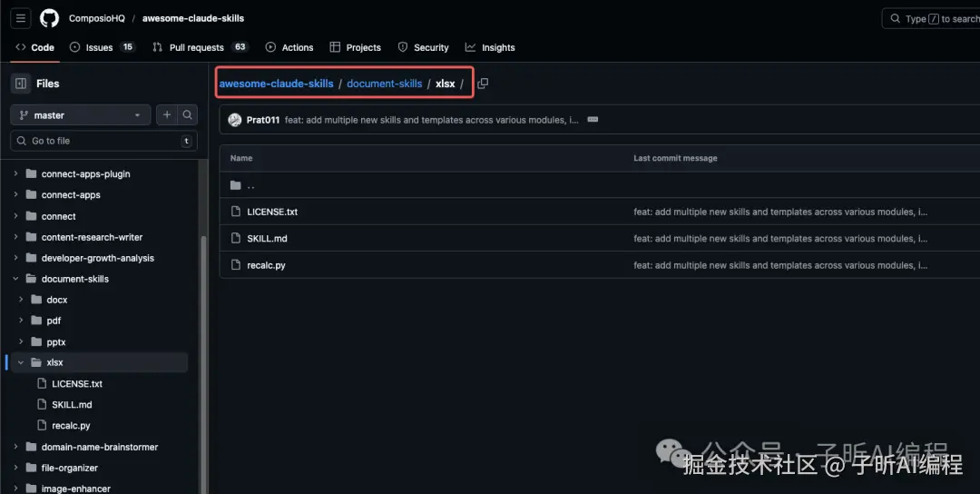This screenshot has height=494, width=980.
Task: Expand the connect folder chevron
Action: (x=15, y=216)
